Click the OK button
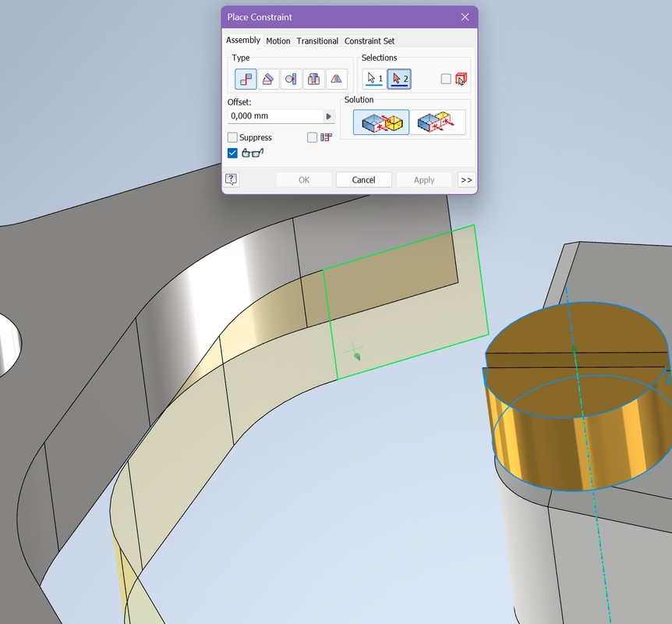Image resolution: width=672 pixels, height=624 pixels. coord(304,179)
